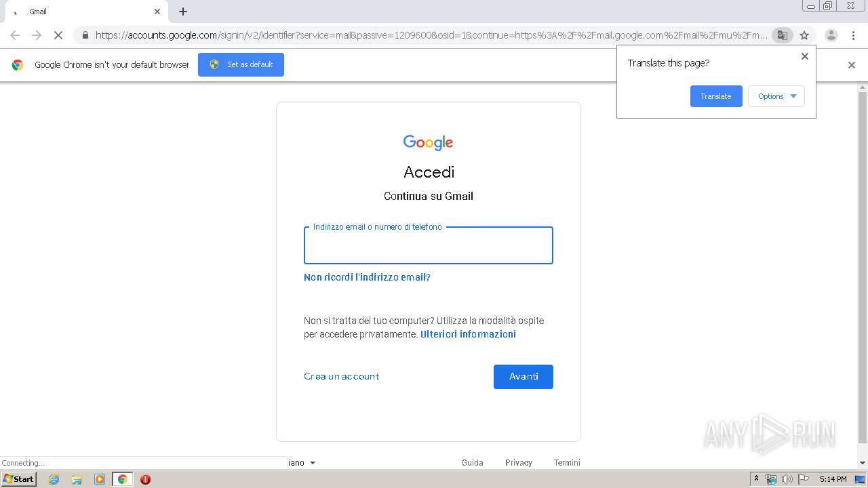Open the Guida footer link
This screenshot has height=488, width=868.
click(473, 463)
